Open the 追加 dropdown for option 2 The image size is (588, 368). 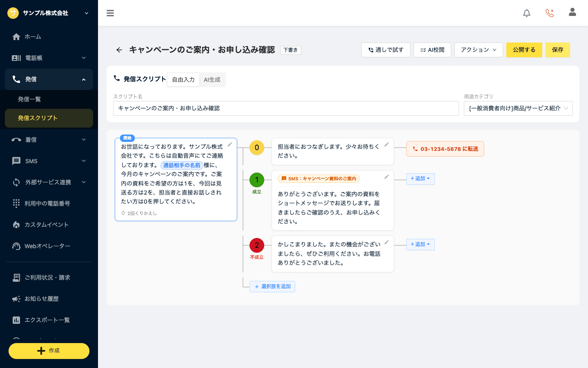(x=421, y=245)
